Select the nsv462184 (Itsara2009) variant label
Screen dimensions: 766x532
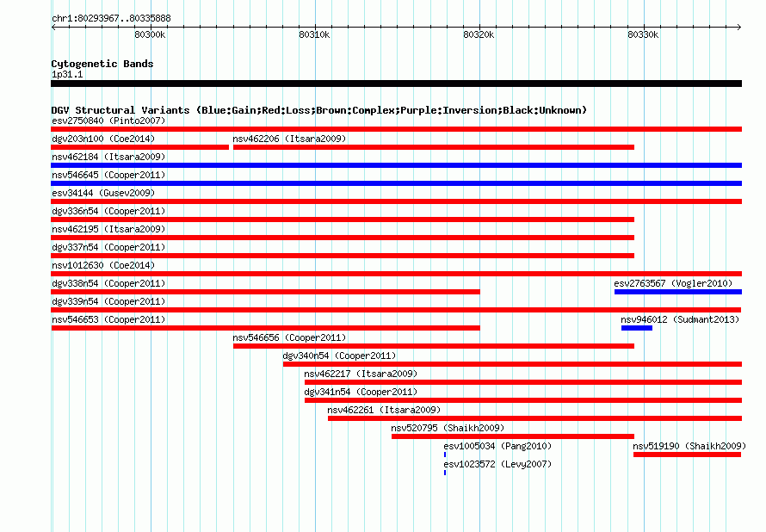pos(108,157)
